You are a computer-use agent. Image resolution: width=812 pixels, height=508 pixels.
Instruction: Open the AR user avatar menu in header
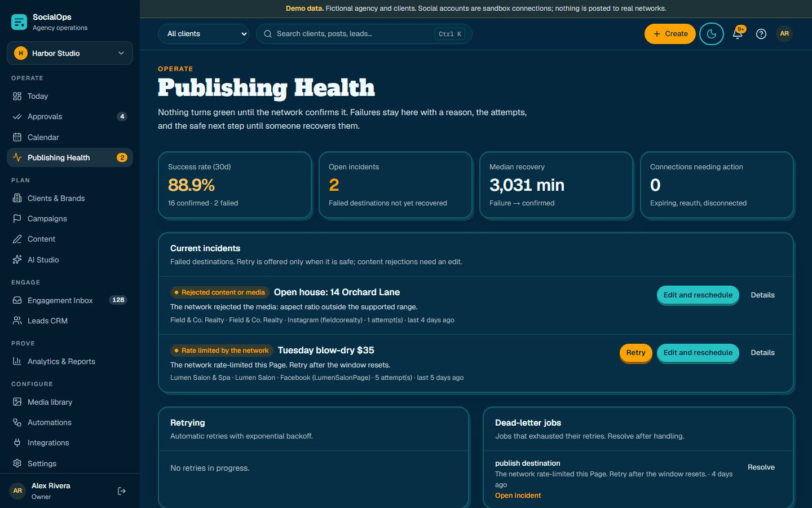coord(784,34)
